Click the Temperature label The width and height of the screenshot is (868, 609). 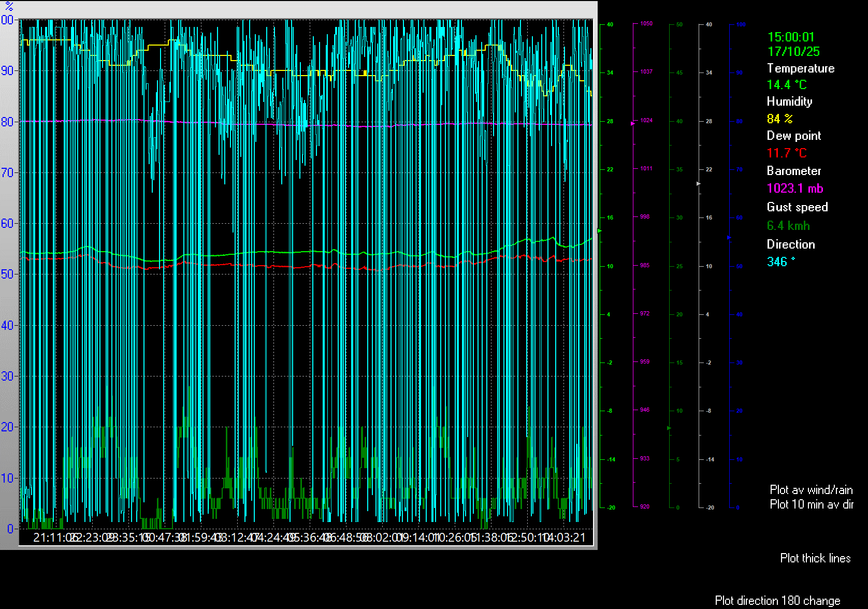(800, 68)
